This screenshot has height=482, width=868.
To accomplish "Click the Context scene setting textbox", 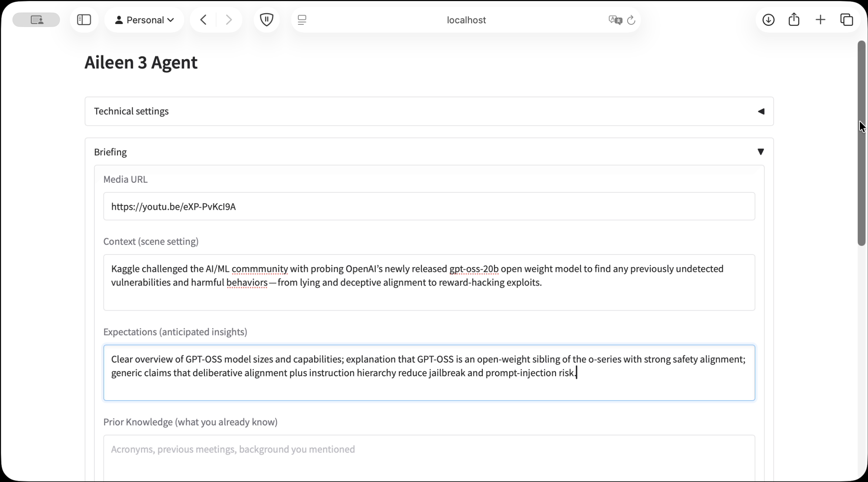I will [x=429, y=282].
